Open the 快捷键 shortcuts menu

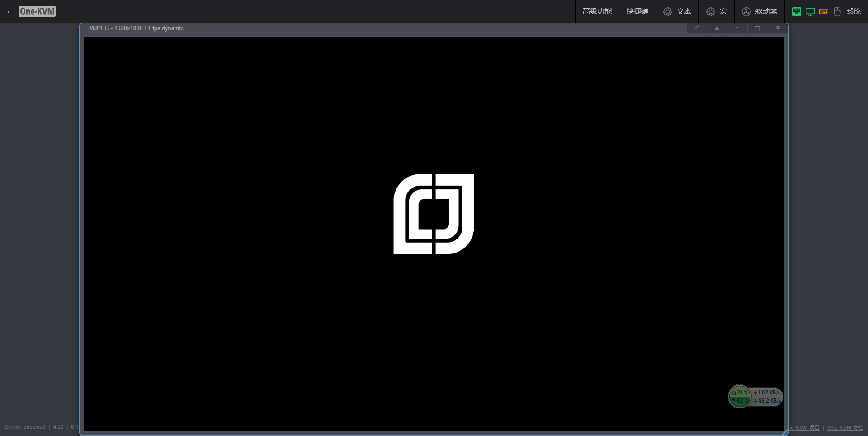pyautogui.click(x=637, y=11)
